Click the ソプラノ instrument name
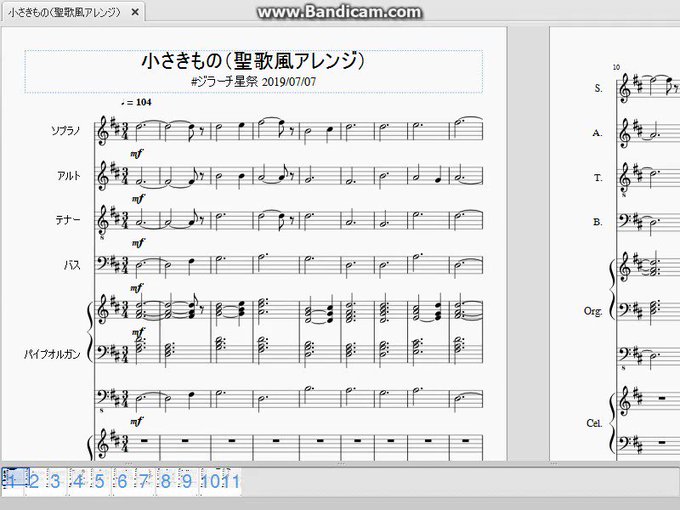This screenshot has width=680, height=510. [x=65, y=131]
